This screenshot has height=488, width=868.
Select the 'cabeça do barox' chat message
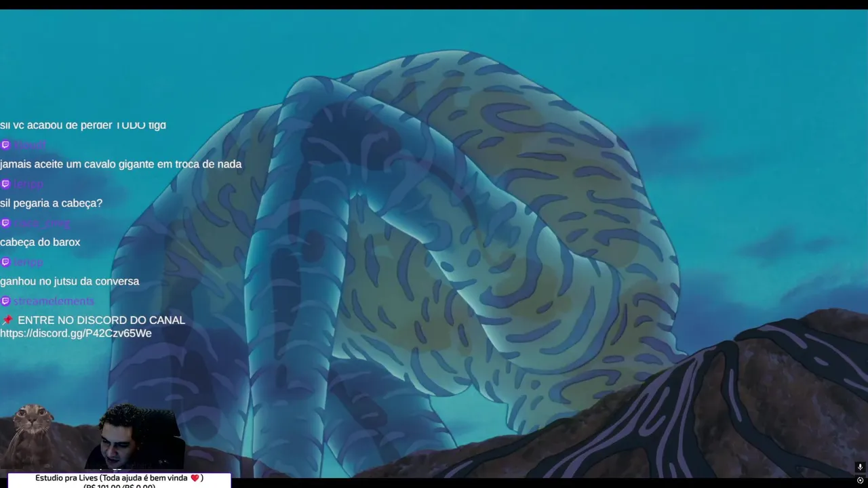point(40,242)
